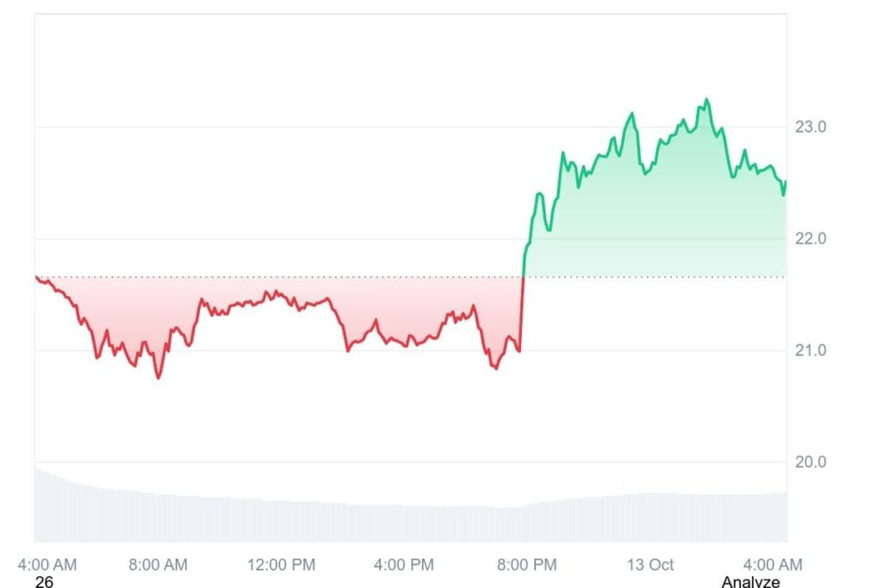Click the red shaded area above the line

258,288
